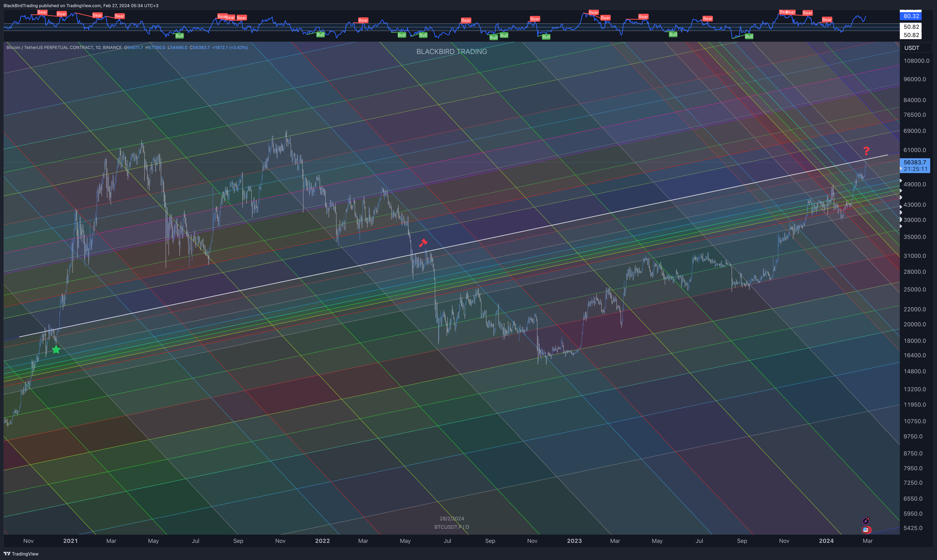Screen dimensions: 937x560
Task: Open the US flag economic event icon
Action: click(x=866, y=530)
